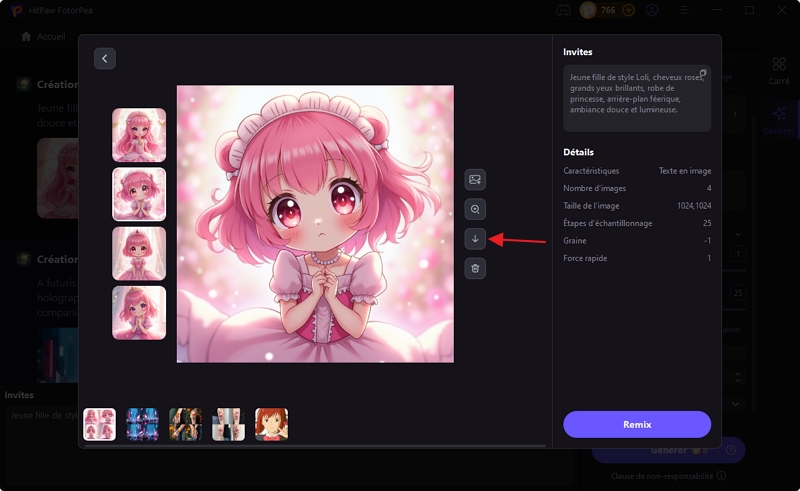Click the image enhance icon above the zoom icon
The image size is (800, 491).
[x=475, y=180]
